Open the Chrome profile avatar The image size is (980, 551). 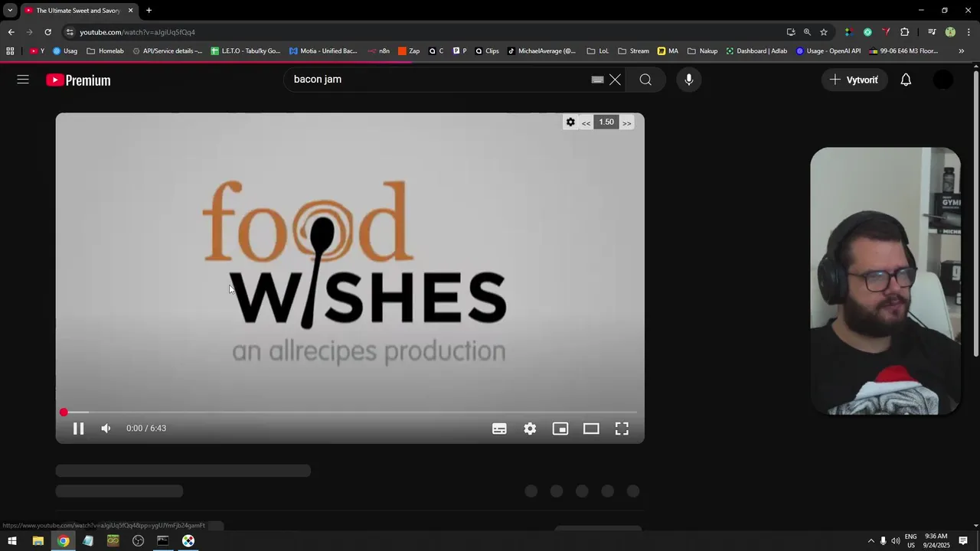[950, 32]
